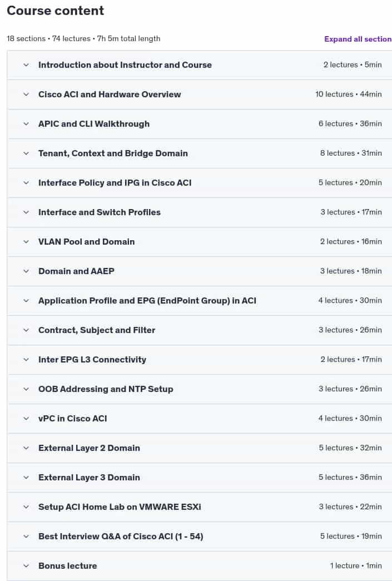The height and width of the screenshot is (581, 392).
Task: Expand the Domain and AAEP chevron
Action: pos(26,271)
